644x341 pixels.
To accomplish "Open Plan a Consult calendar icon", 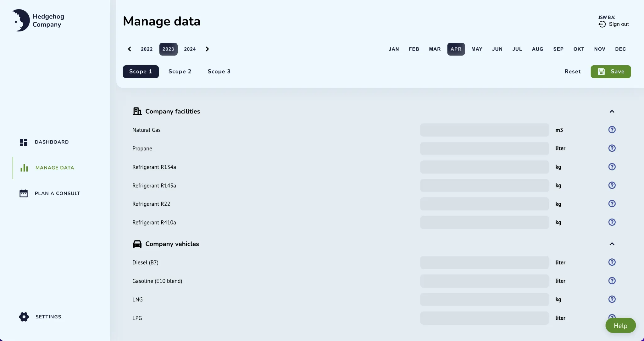I will point(24,193).
